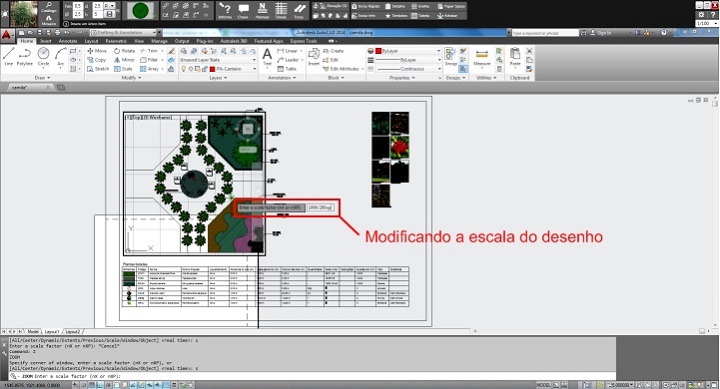The width and height of the screenshot is (720, 389).
Task: Open the Unsaved Layer State dropdown
Action: pos(218,60)
